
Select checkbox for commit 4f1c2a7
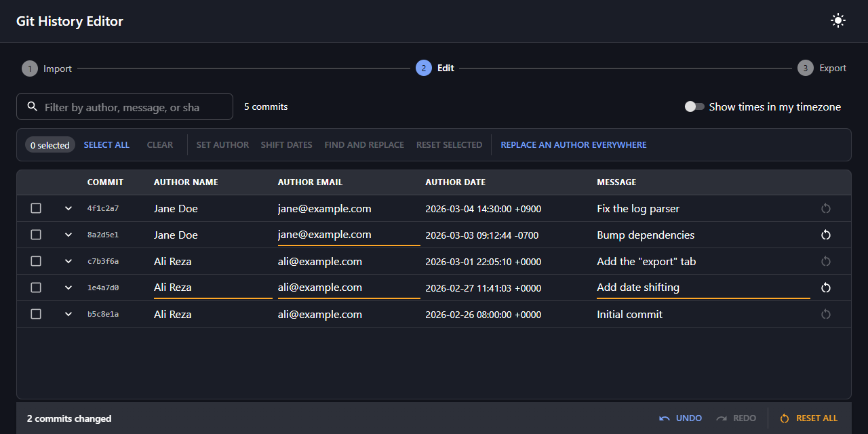pyautogui.click(x=36, y=208)
